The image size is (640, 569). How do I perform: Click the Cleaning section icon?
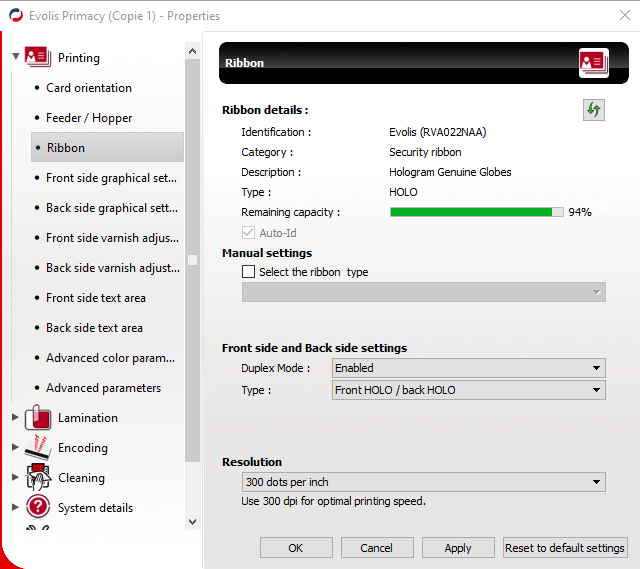[x=38, y=477]
